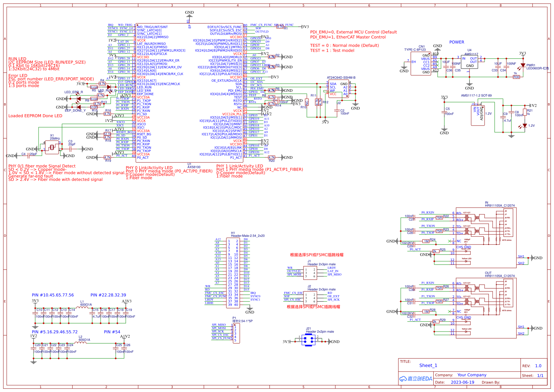Click the 'PIN #10.45.65.77.56' label

point(53,295)
